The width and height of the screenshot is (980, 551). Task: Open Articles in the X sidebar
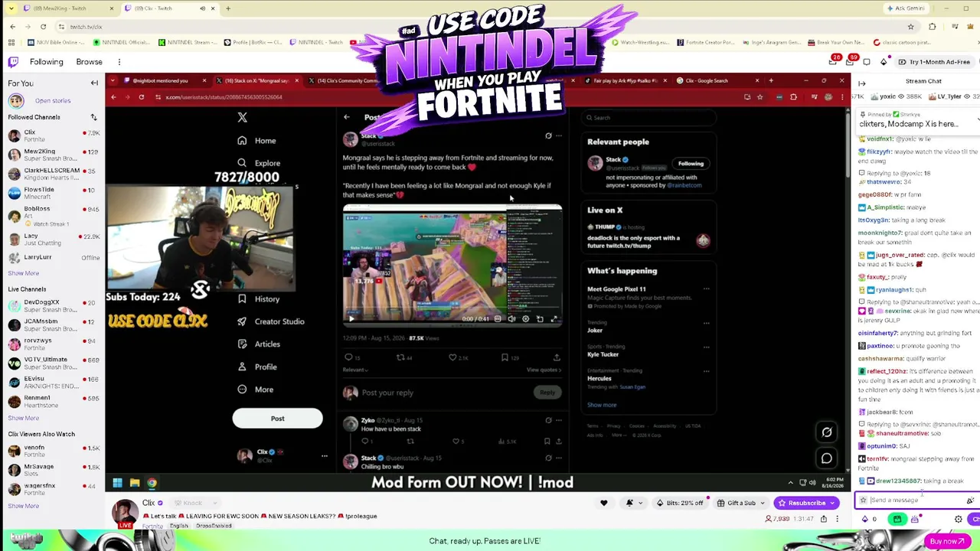(259, 344)
